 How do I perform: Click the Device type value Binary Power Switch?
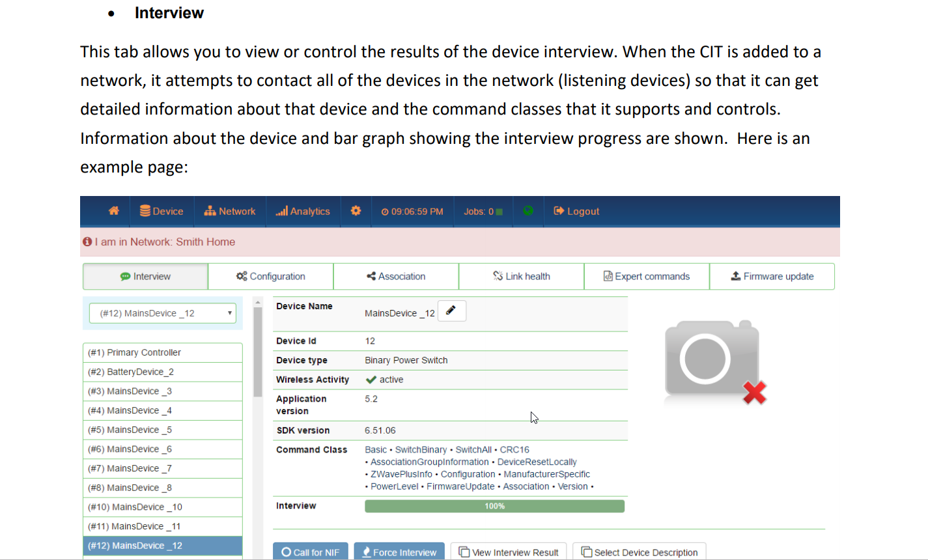click(406, 360)
